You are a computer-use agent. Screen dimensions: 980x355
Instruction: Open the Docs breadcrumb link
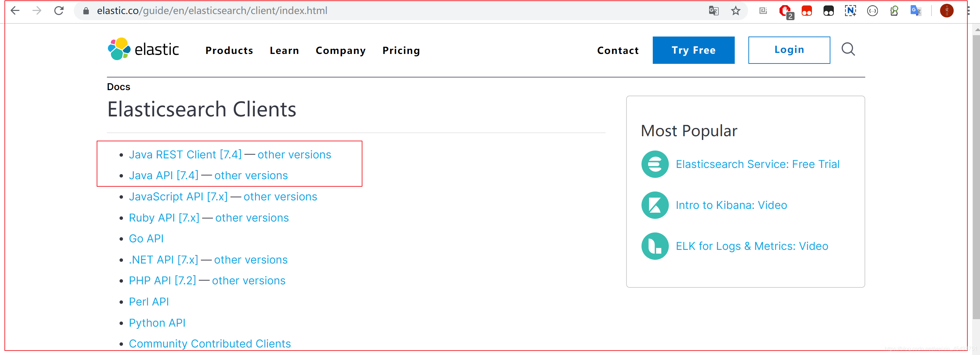pyautogui.click(x=118, y=87)
